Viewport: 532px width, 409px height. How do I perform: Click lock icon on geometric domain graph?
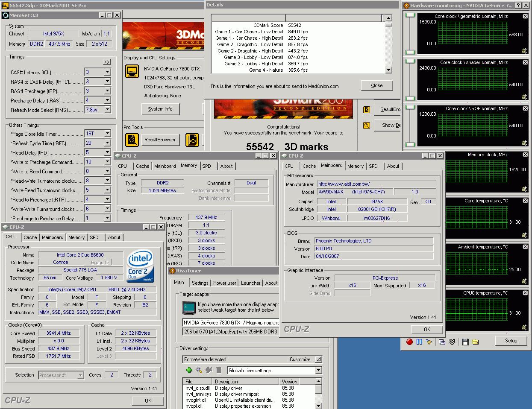pyautogui.click(x=525, y=50)
